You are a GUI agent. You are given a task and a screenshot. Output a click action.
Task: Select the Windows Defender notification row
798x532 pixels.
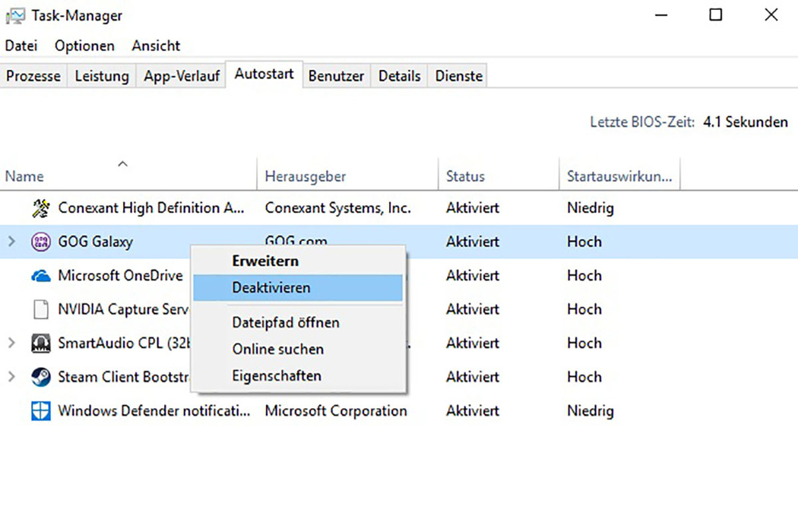(x=154, y=411)
